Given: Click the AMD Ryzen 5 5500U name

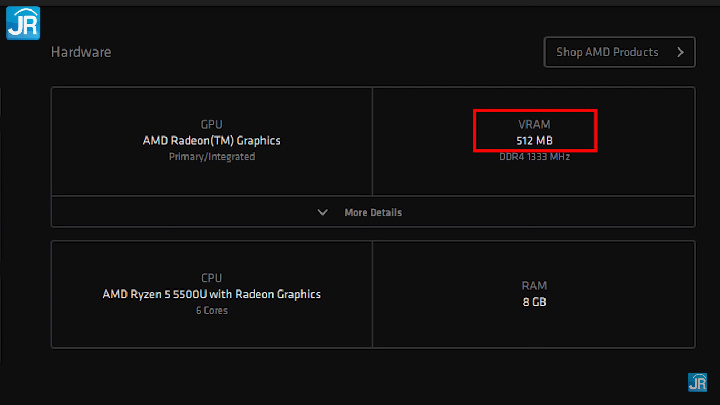Looking at the screenshot, I should [211, 294].
